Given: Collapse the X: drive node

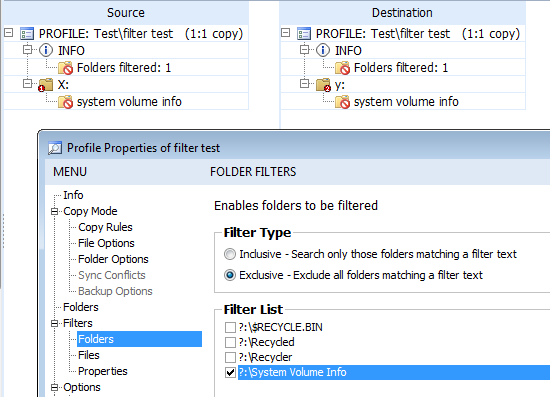Looking at the screenshot, I should click(x=27, y=83).
